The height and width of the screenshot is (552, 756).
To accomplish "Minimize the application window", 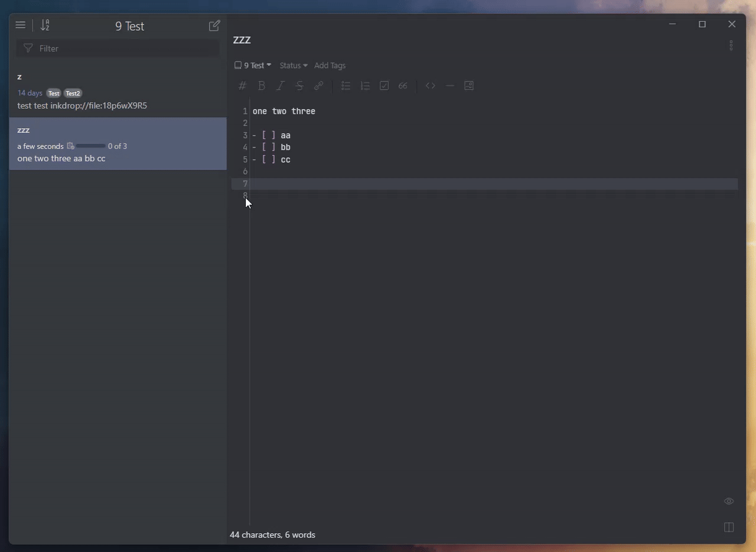I will click(x=672, y=24).
